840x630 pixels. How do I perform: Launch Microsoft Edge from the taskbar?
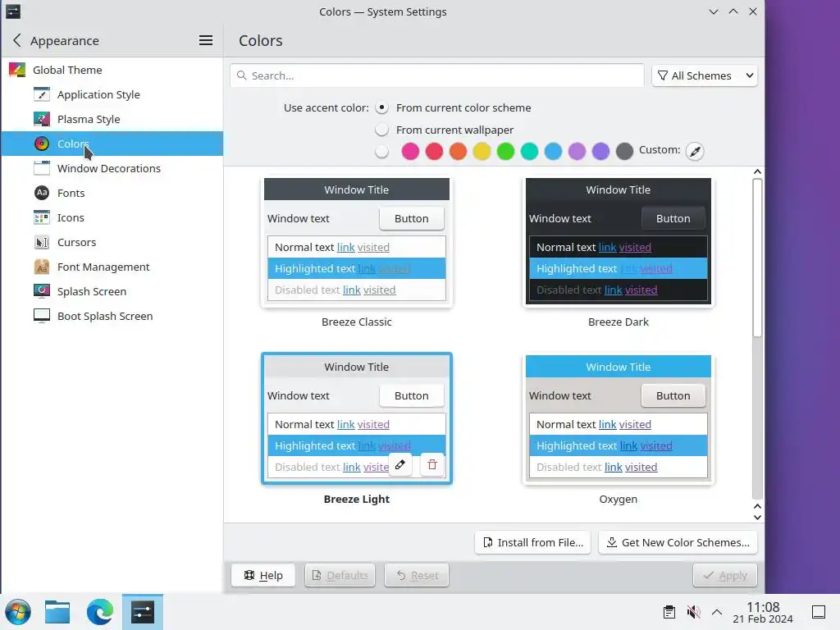click(x=100, y=612)
